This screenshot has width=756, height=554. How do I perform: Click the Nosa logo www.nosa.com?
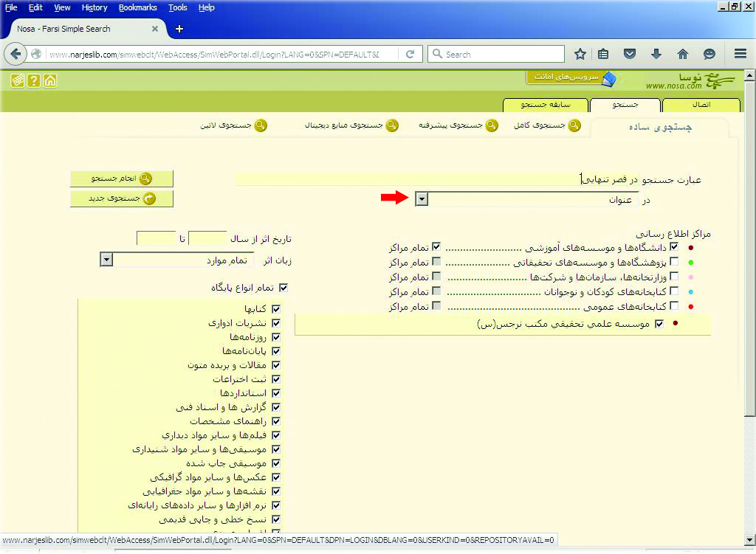690,81
